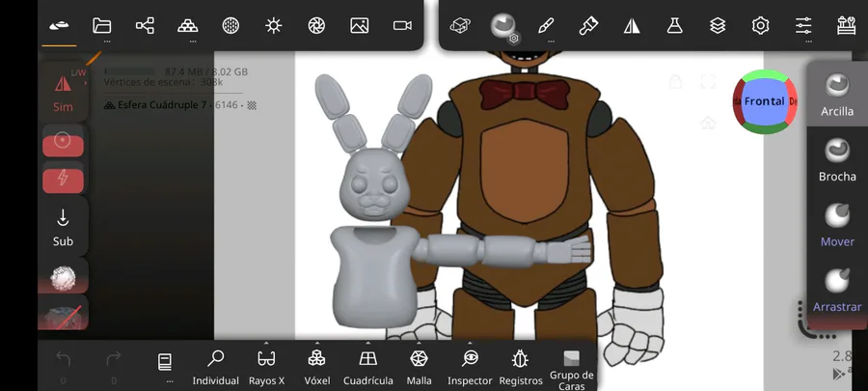Screen dimensions: 868x391
Task: Tap the Sim symmetry button
Action: [x=63, y=93]
